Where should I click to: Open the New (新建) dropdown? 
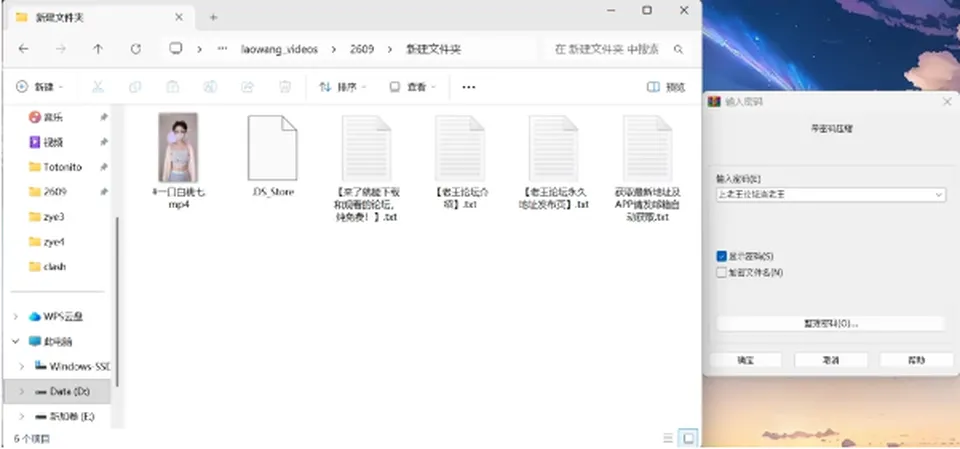point(40,87)
